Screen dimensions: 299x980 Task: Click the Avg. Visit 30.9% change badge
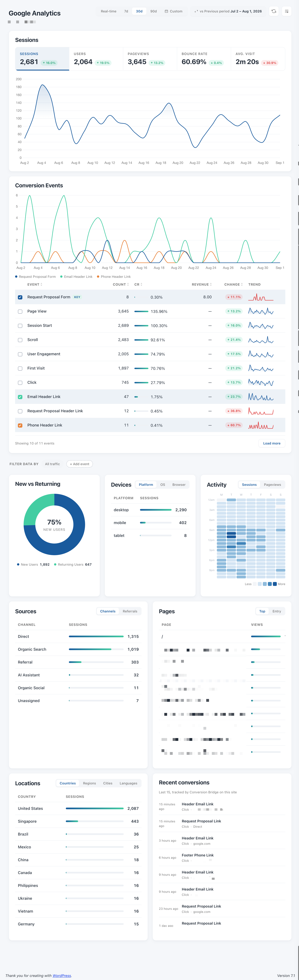click(x=270, y=63)
